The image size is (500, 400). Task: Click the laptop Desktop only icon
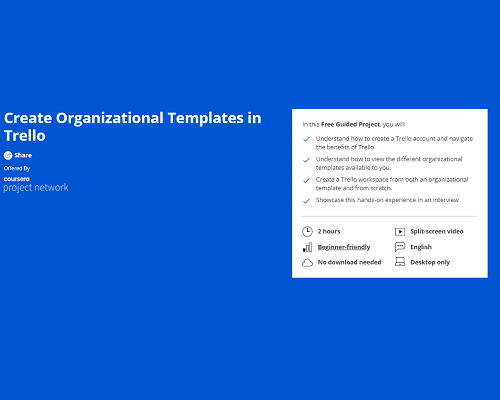[400, 262]
